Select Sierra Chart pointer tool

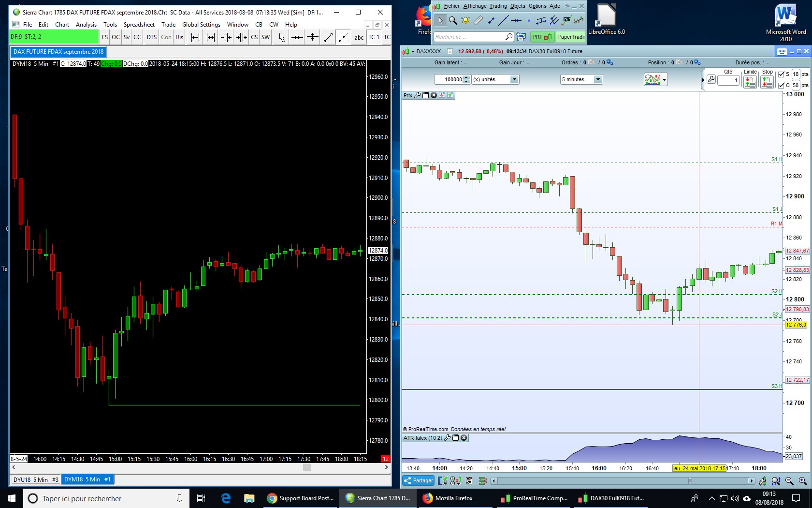[x=282, y=37]
